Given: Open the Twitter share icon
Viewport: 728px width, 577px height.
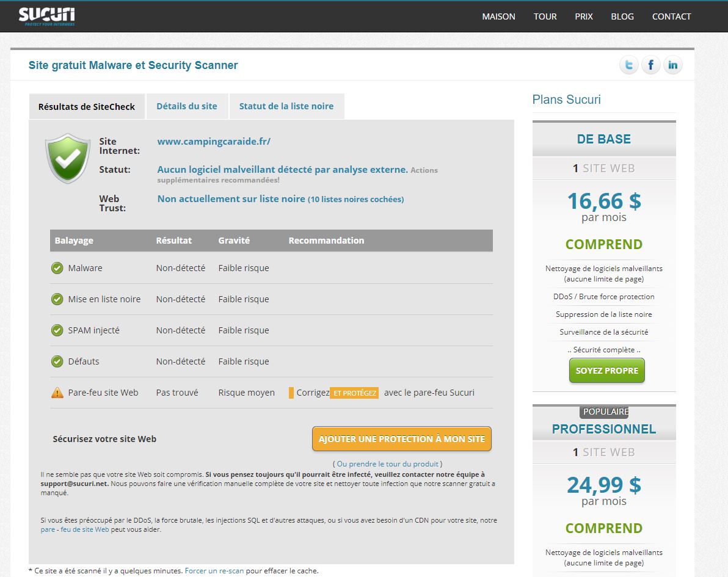Looking at the screenshot, I should [x=628, y=65].
